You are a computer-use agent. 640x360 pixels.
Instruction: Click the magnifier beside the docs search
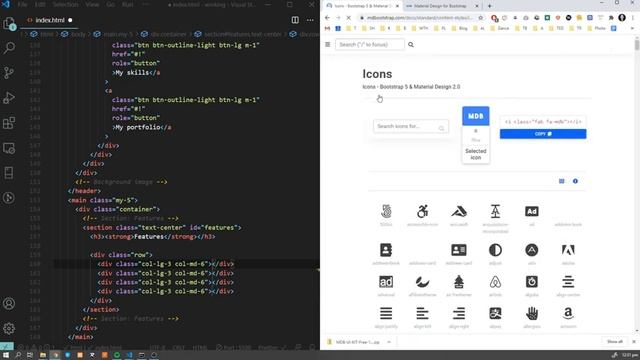click(411, 44)
